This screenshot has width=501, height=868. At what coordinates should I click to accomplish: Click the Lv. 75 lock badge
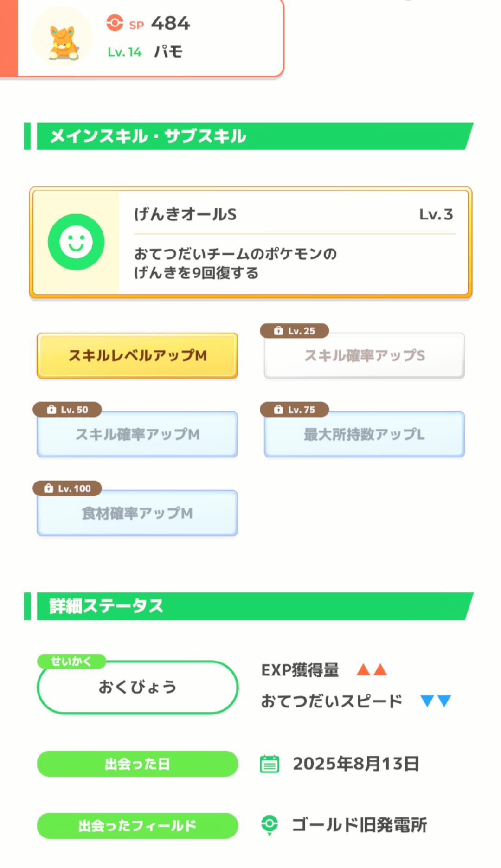[295, 410]
